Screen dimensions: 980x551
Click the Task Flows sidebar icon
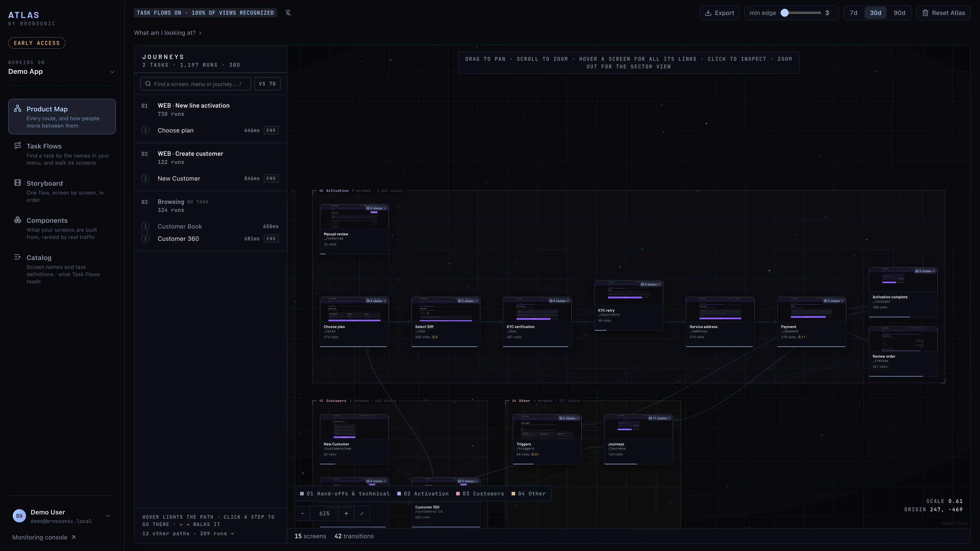(18, 146)
